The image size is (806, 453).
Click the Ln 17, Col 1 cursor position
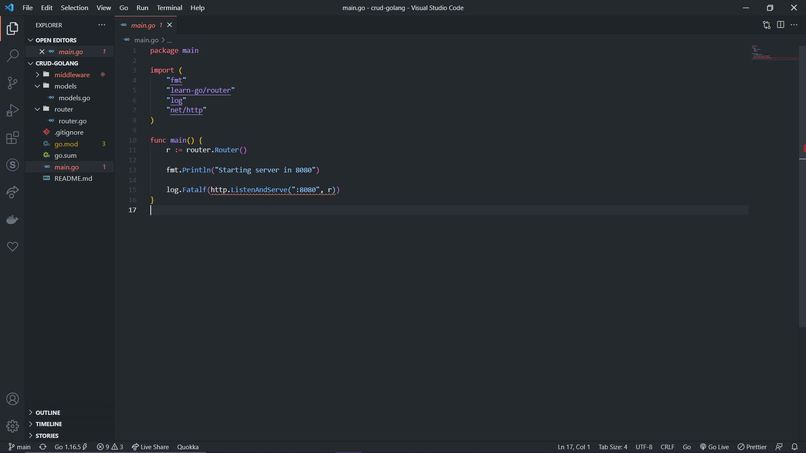(574, 447)
